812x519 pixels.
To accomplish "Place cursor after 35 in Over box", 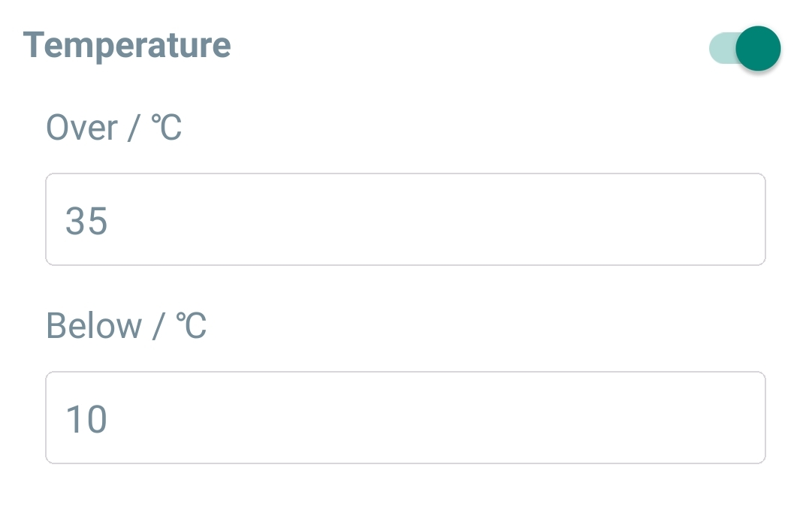I will coord(110,221).
